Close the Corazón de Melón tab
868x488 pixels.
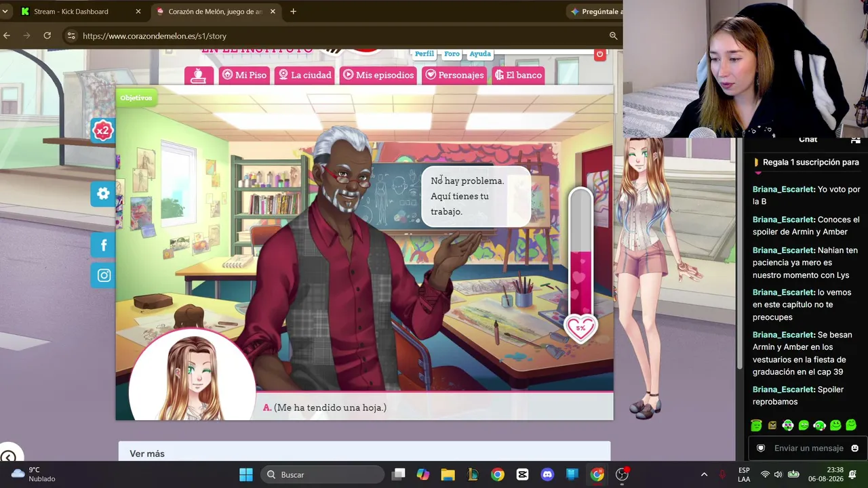pos(273,12)
